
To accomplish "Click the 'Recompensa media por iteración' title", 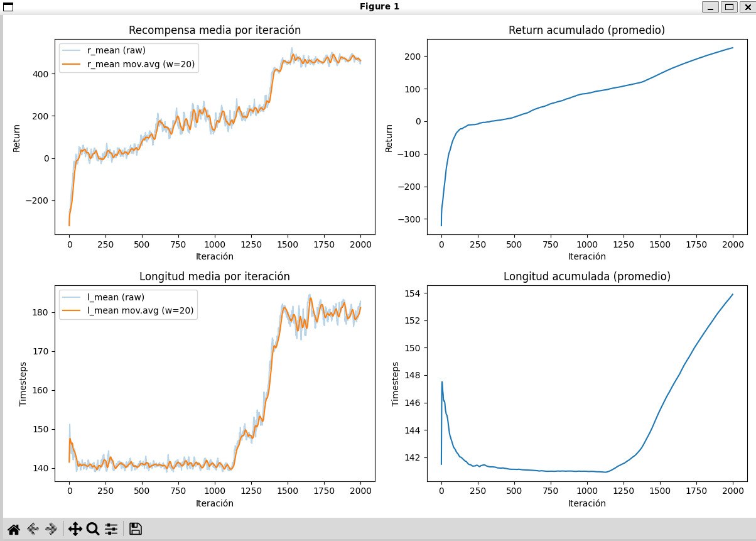I will (215, 30).
